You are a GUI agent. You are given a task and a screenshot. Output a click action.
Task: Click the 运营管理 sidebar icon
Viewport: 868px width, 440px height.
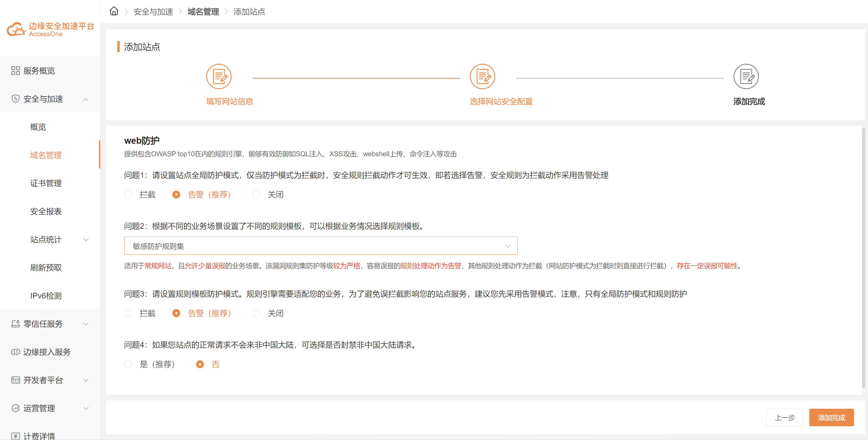[16, 408]
